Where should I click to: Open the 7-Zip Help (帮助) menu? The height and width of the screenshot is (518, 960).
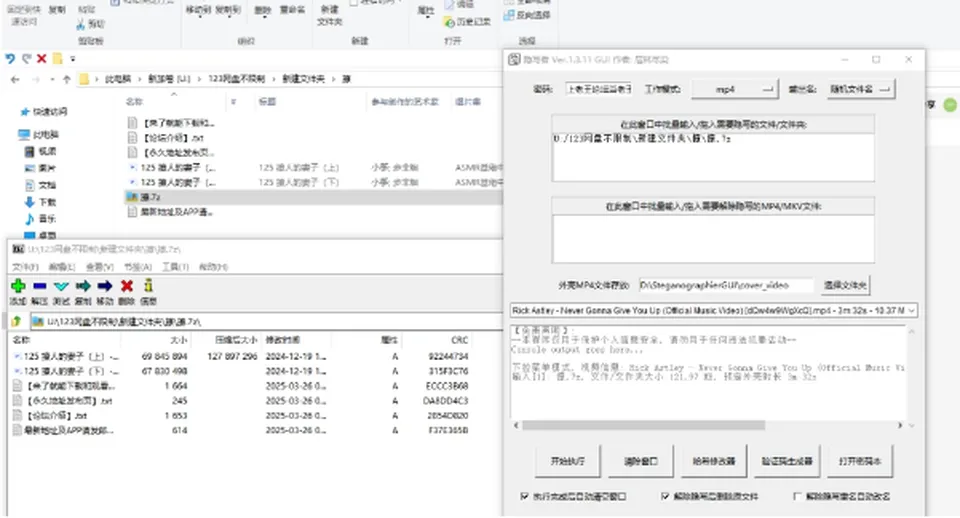click(x=213, y=267)
